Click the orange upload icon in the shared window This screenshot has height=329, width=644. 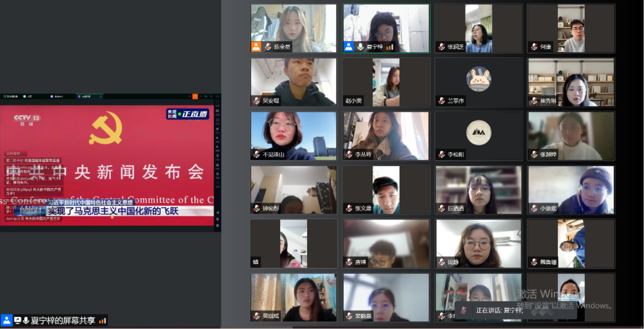195,96
